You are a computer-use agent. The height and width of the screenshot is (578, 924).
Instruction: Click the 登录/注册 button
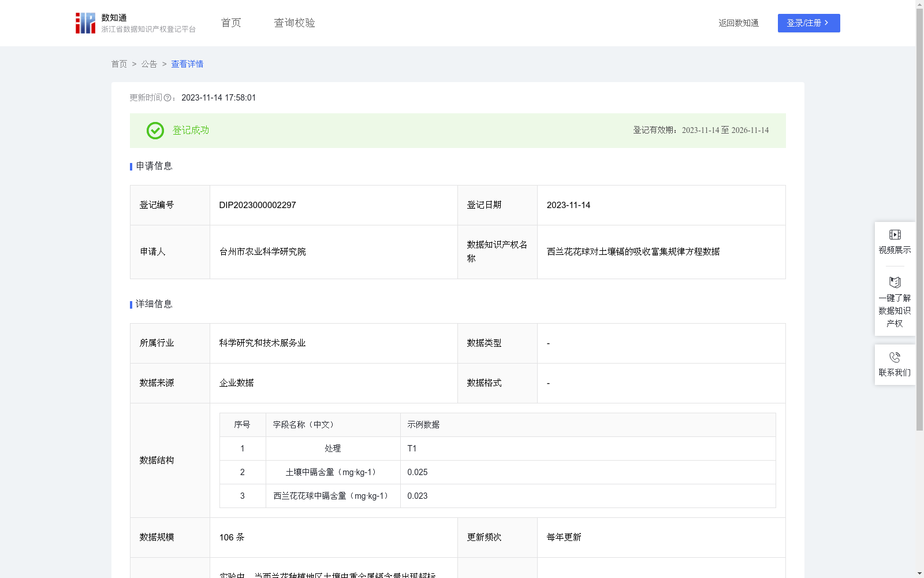point(808,23)
